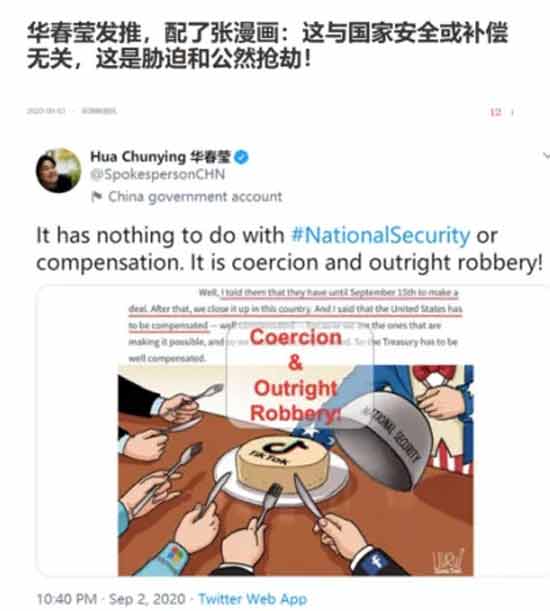Click the article publish date under headline
550x611 pixels.
click(46, 111)
